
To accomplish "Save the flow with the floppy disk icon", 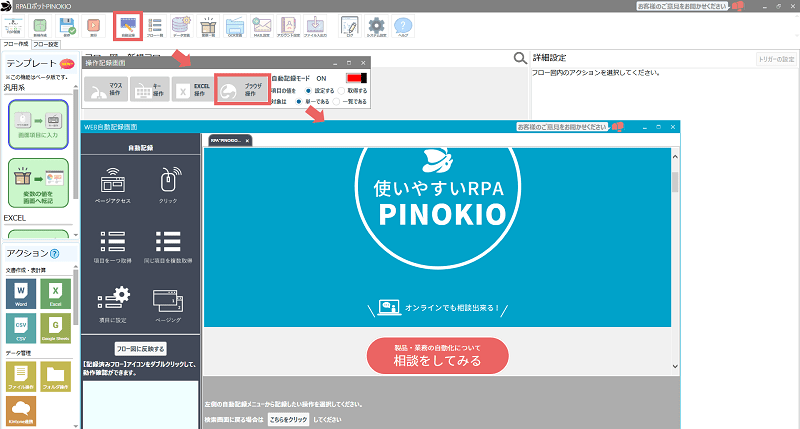I will (66, 26).
